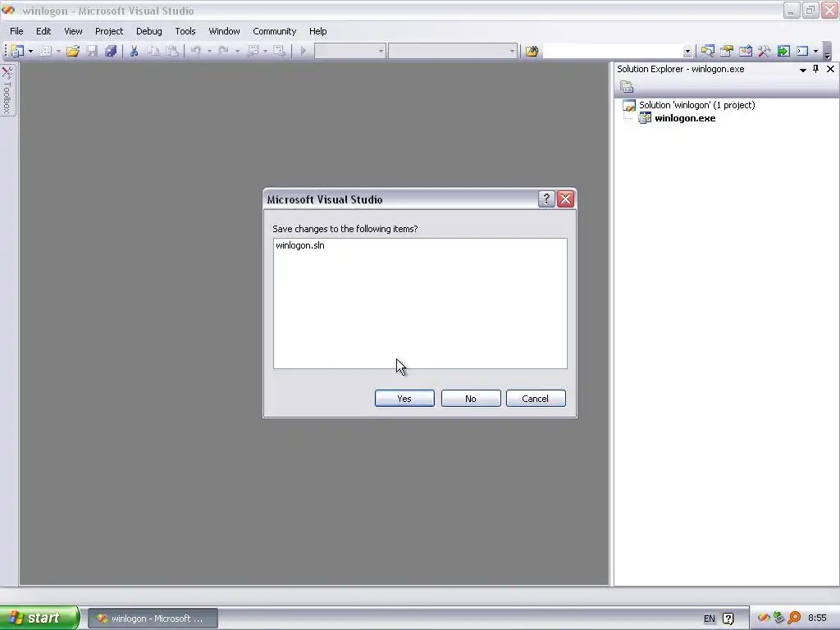Open the Window menu

[224, 31]
